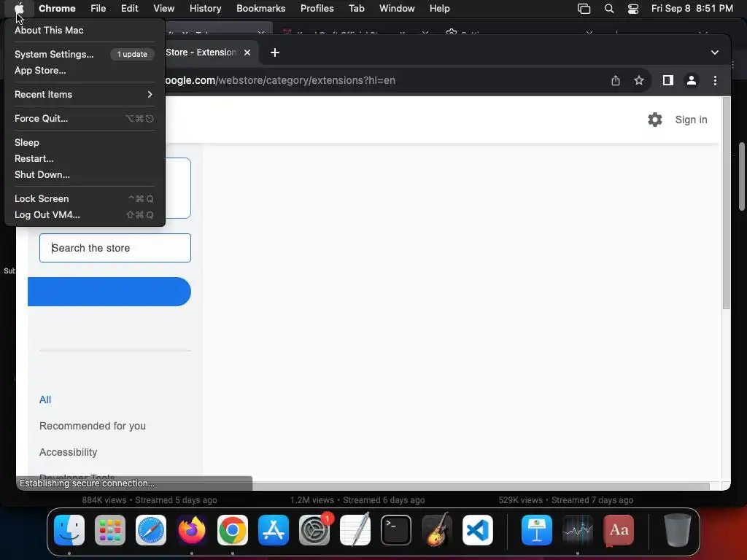Open the Trash in the Dock
Screen dimensions: 747x560
coord(678,530)
